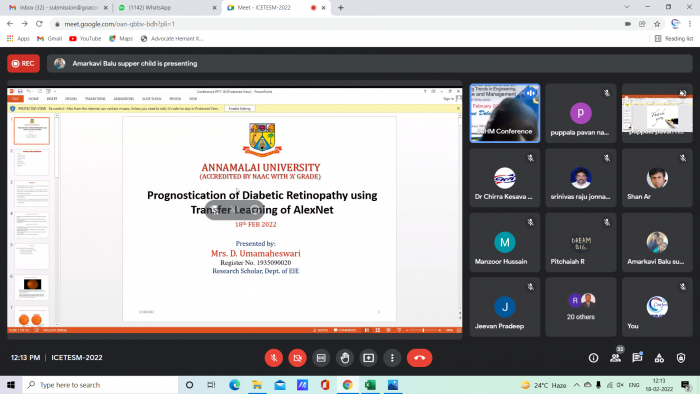Turn on the camera
This screenshot has width=700, height=394.
click(297, 358)
